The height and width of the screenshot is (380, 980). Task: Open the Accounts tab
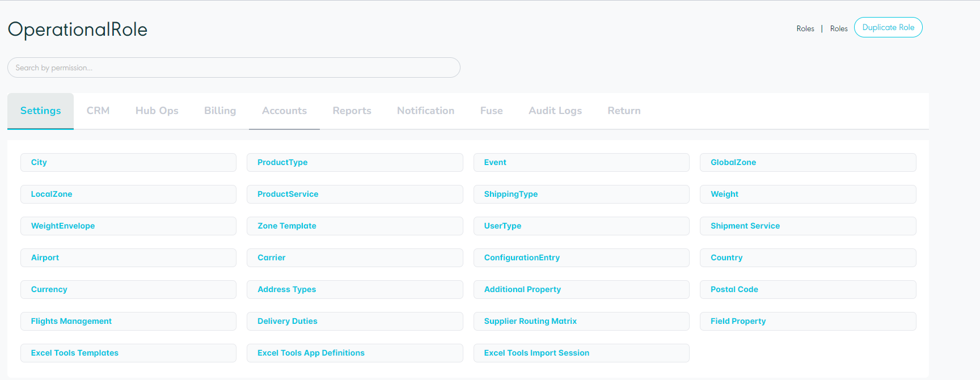coord(284,111)
